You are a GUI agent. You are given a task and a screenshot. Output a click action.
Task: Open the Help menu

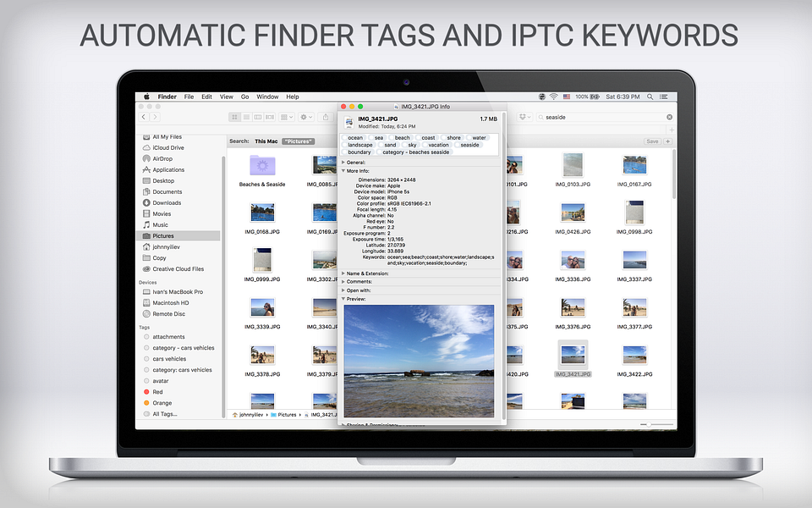click(293, 97)
